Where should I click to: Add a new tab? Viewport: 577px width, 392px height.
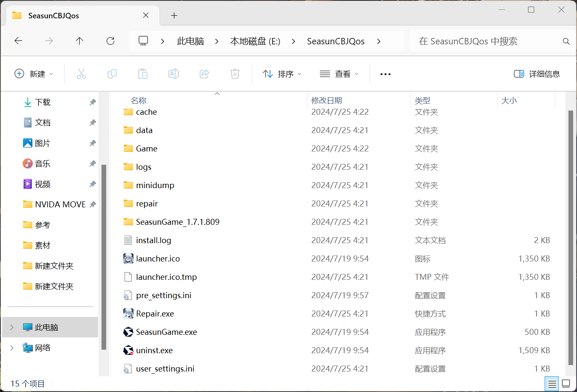click(x=174, y=15)
